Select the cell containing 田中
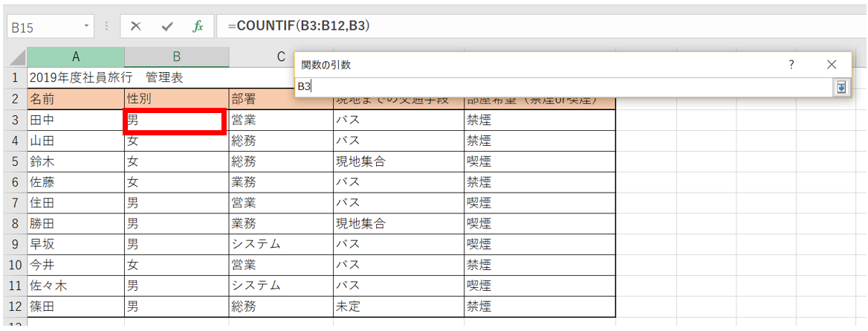The height and width of the screenshot is (331, 868). tap(76, 120)
